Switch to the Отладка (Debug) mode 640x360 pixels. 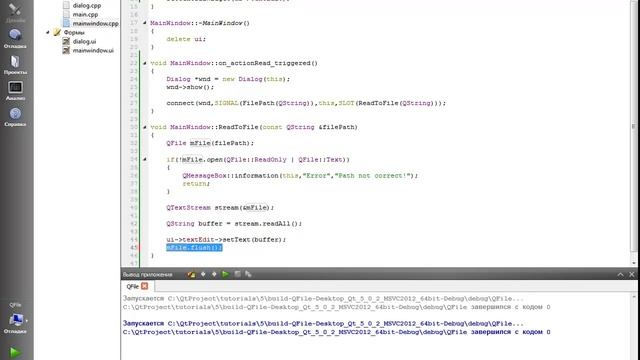click(15, 39)
